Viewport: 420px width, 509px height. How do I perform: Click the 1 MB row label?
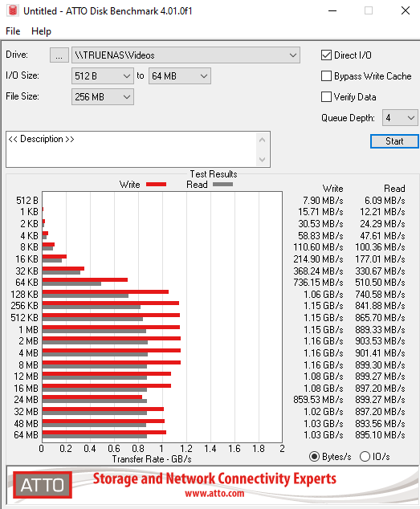[x=28, y=329]
